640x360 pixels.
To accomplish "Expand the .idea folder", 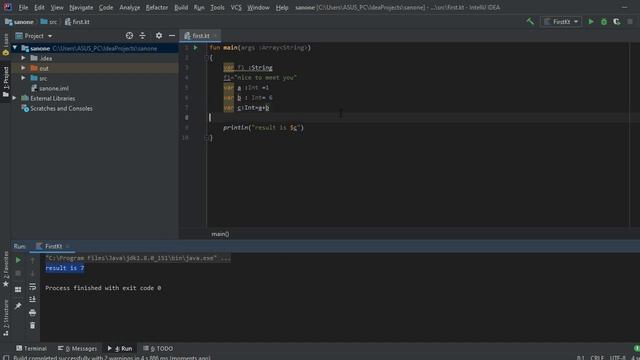I will point(23,58).
